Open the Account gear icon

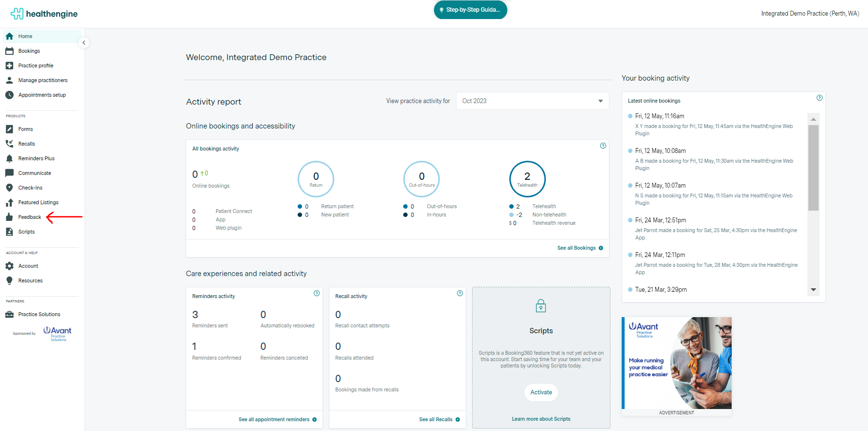coord(9,266)
